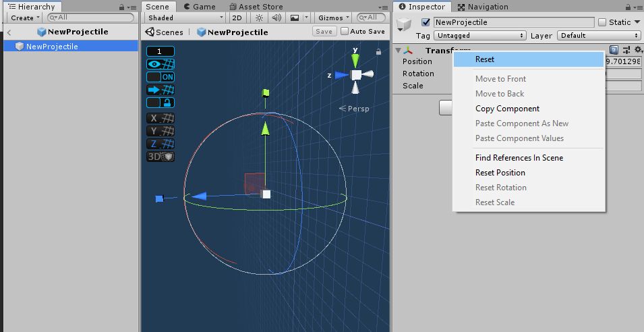Switch to the Navigation tab
The height and width of the screenshot is (332, 644).
[x=483, y=7]
